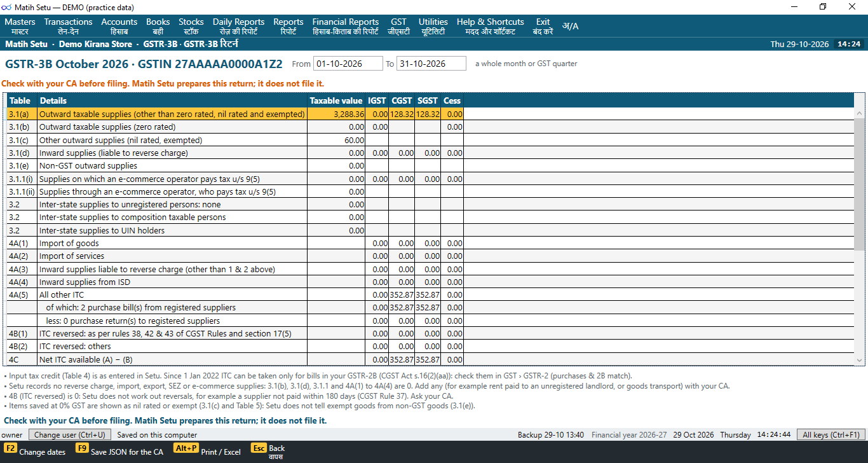This screenshot has height=463, width=868.
Task: Open the Transactions menu
Action: point(68,26)
